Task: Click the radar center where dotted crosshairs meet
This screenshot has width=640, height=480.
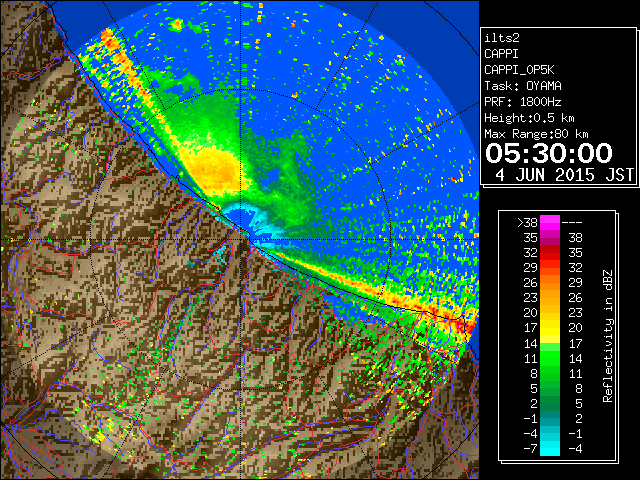Action: [x=241, y=239]
